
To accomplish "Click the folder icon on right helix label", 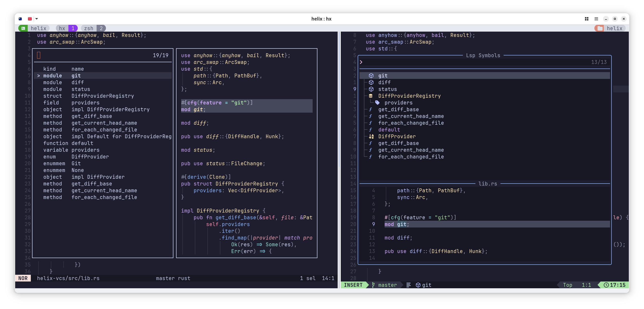I will point(599,28).
